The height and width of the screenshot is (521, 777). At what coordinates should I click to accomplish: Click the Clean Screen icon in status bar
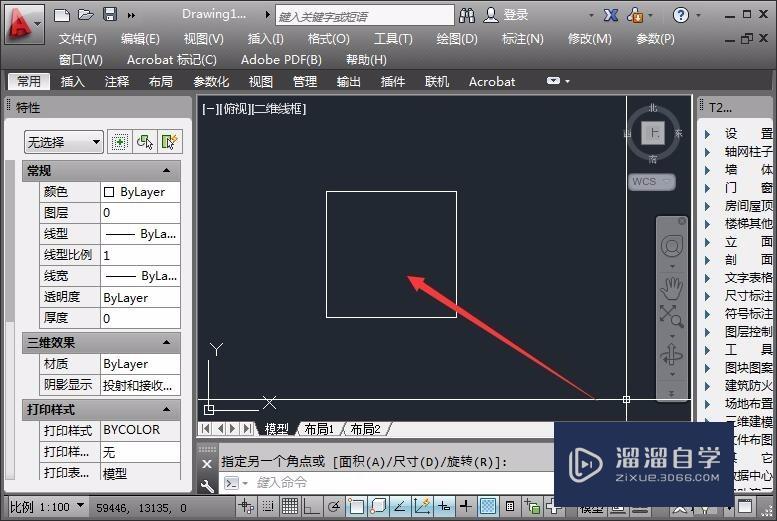744,507
